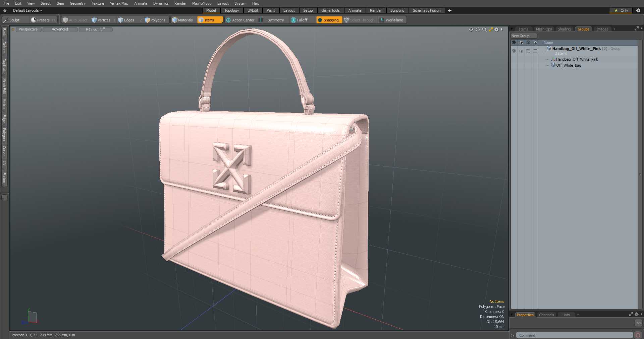The height and width of the screenshot is (339, 644).
Task: Expand the viewport arrow menu
Action: 502,29
